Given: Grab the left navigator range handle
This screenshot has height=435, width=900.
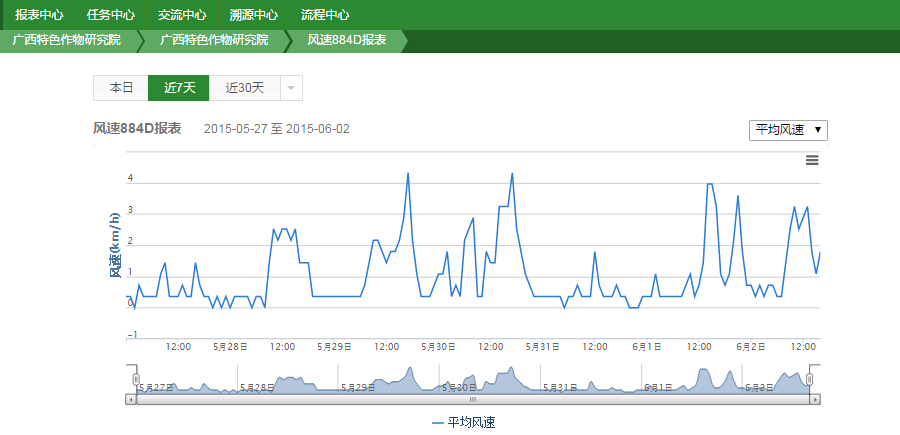Looking at the screenshot, I should 137,379.
